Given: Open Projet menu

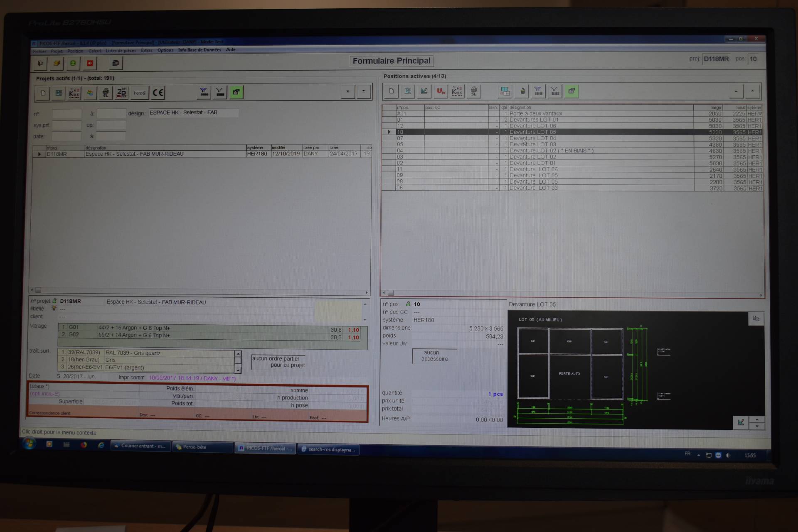Looking at the screenshot, I should pyautogui.click(x=57, y=51).
